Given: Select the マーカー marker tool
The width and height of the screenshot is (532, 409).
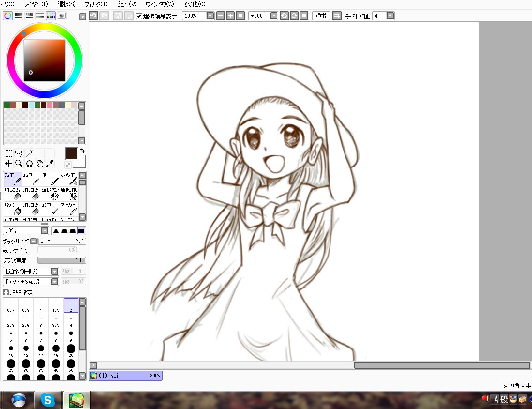Looking at the screenshot, I should [x=69, y=208].
